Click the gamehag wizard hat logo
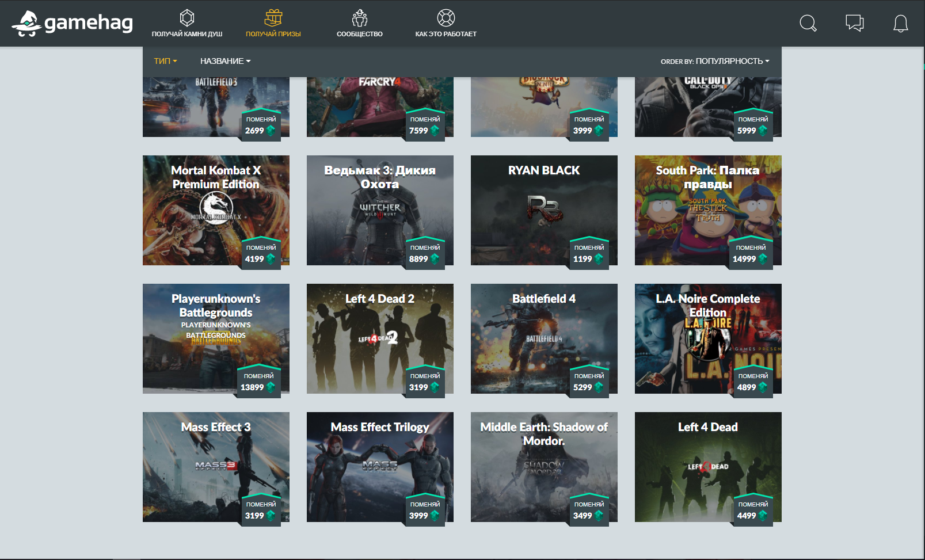Viewport: 925px width, 560px height. (x=26, y=24)
